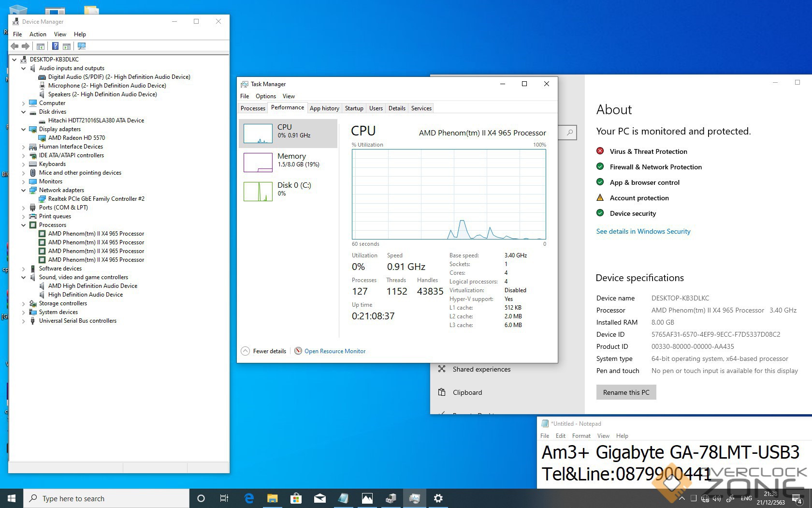Viewport: 812px width, 508px height.
Task: Click the Back arrow in Device Manager toolbar
Action: click(x=14, y=46)
